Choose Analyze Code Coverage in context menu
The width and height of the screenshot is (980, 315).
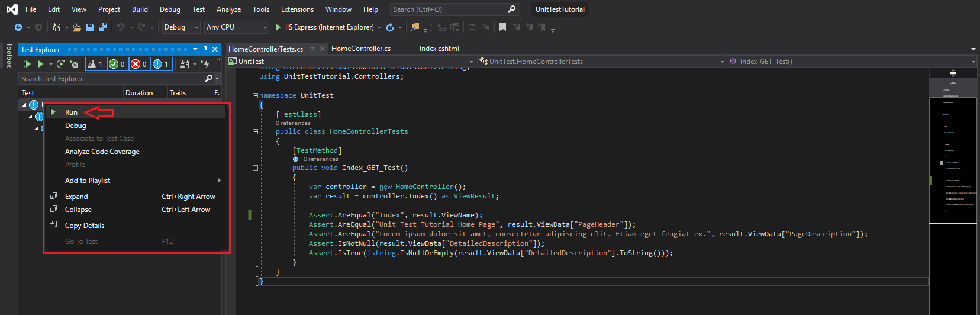pos(135,152)
